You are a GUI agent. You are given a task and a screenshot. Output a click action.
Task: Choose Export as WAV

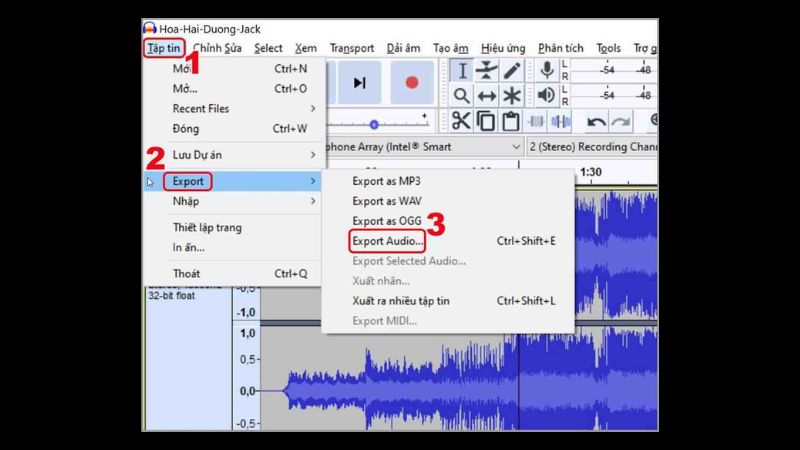click(x=448, y=201)
